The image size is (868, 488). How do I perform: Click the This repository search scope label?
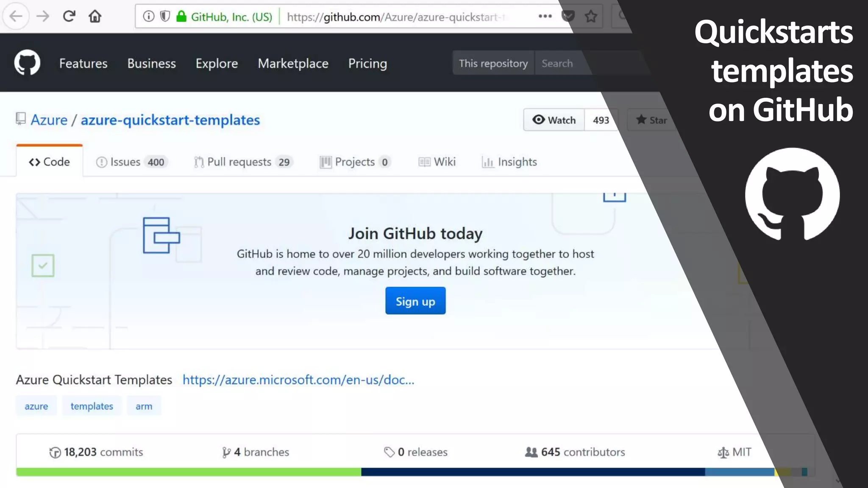tap(493, 63)
